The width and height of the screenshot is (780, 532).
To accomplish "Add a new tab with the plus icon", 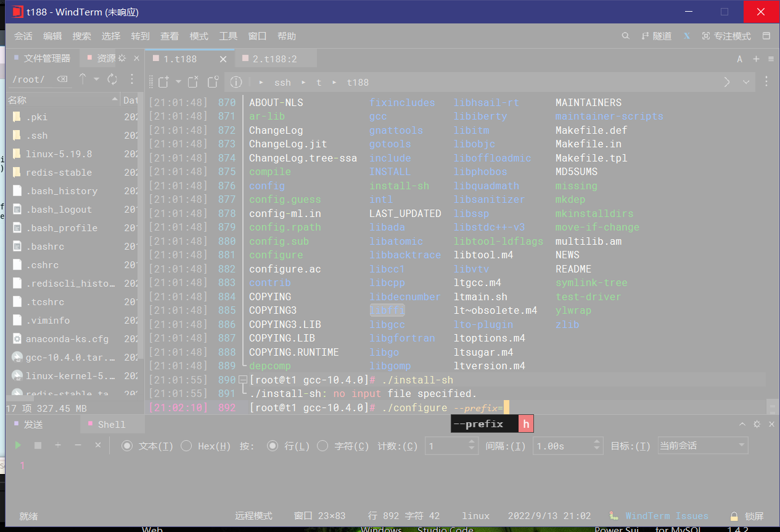I will pos(756,59).
